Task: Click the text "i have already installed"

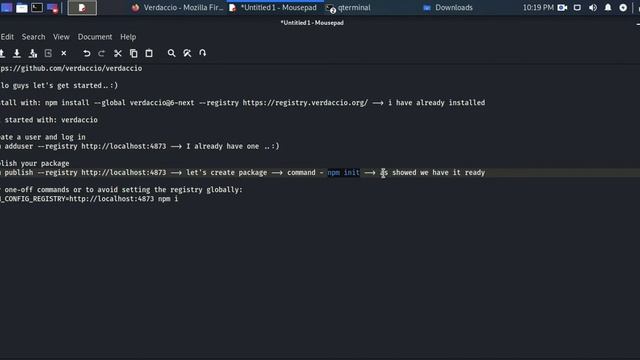Action: coord(436,102)
